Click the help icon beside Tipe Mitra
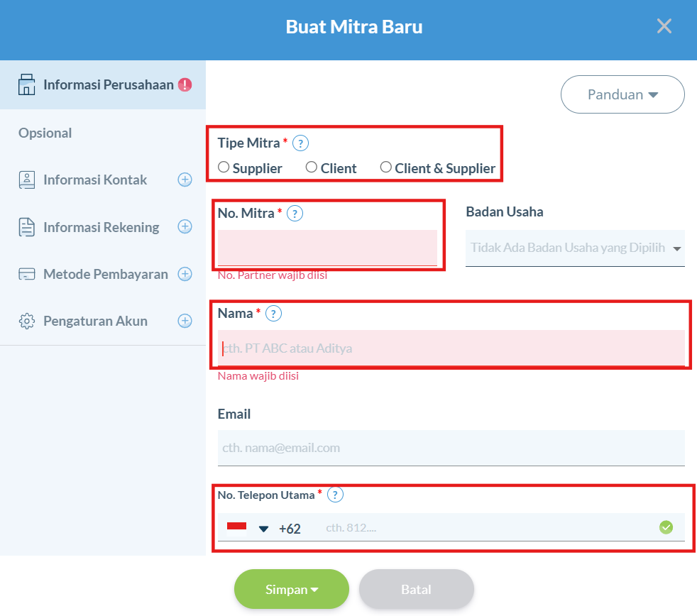The width and height of the screenshot is (697, 616). [300, 143]
